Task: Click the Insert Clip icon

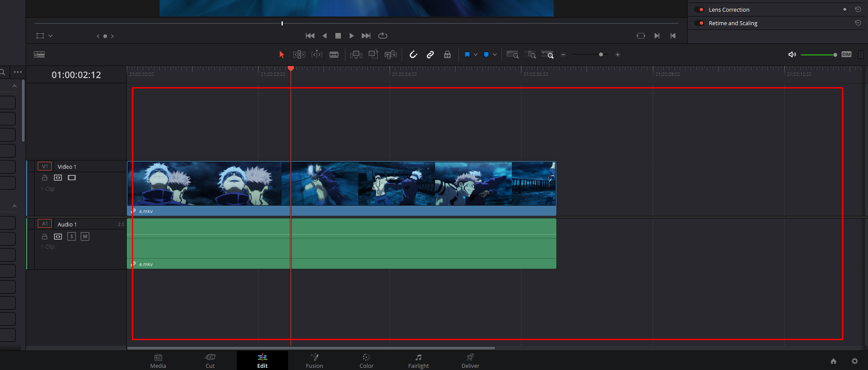Action: click(x=356, y=55)
